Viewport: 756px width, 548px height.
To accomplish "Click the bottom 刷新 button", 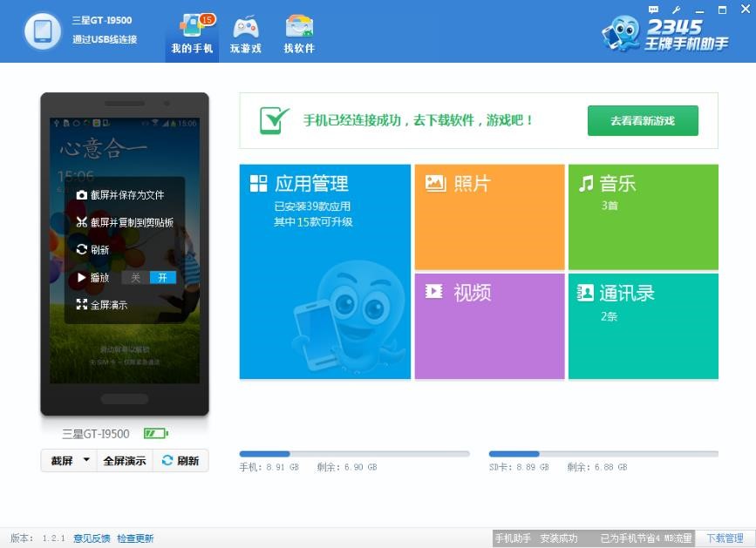I will pyautogui.click(x=180, y=461).
